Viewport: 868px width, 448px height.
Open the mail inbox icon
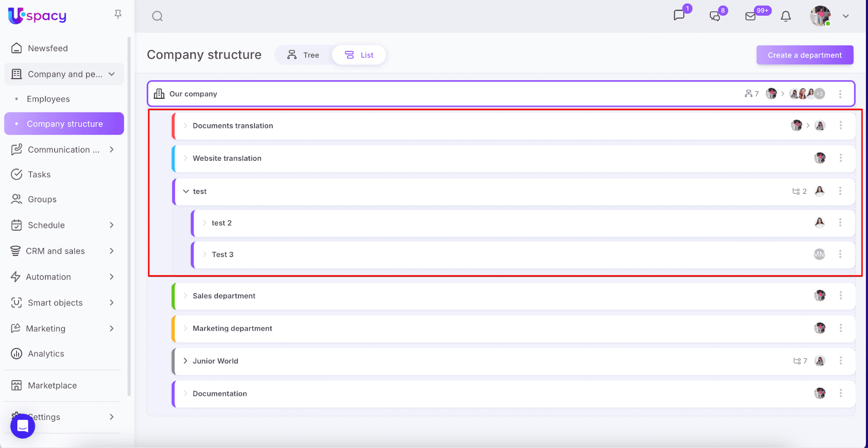point(751,16)
